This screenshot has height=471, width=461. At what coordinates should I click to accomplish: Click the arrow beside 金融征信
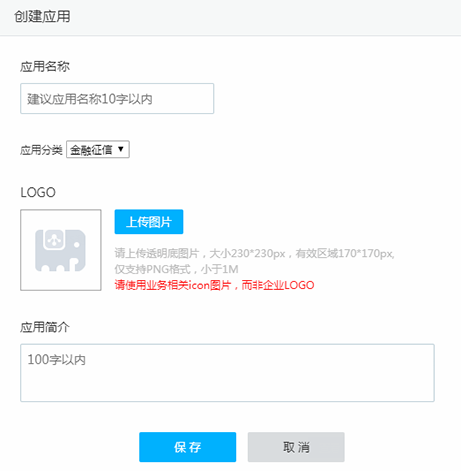tap(121, 149)
